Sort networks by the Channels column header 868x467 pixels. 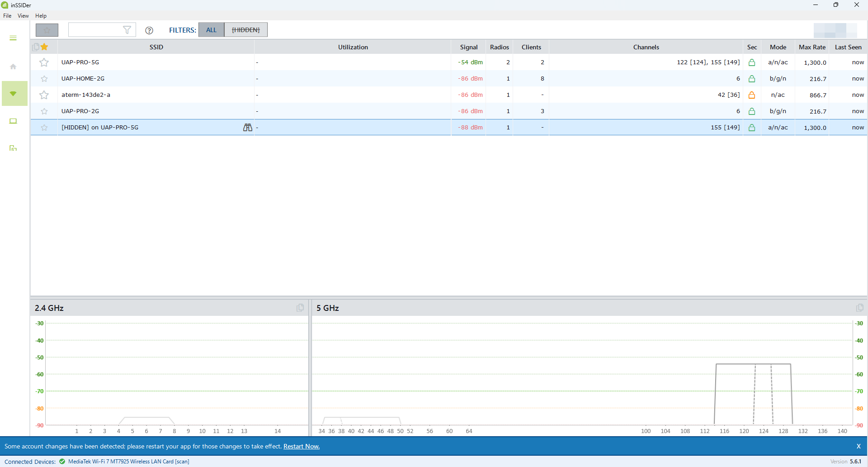tap(646, 47)
